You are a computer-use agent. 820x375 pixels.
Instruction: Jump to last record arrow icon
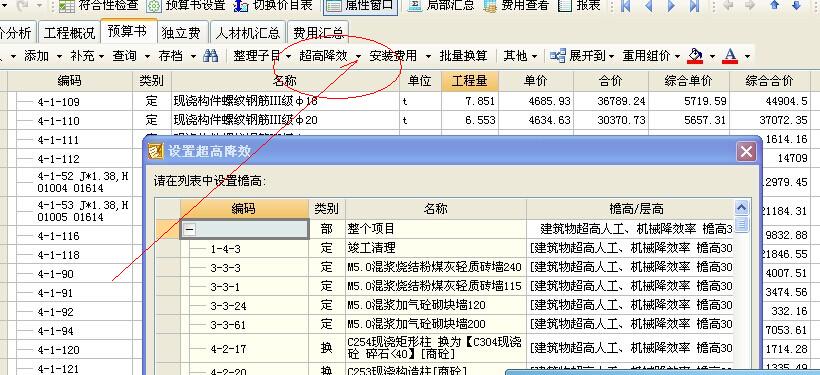(694, 6)
